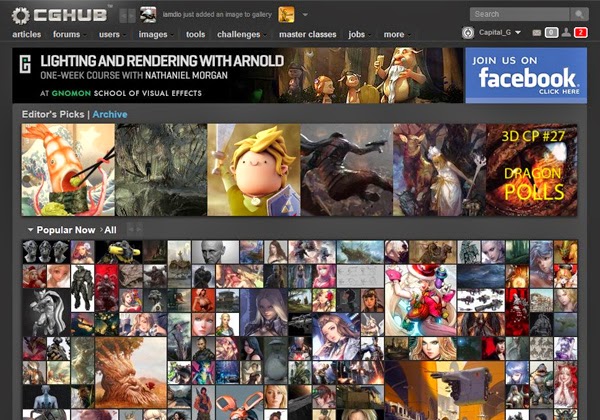This screenshot has height=420, width=600.
Task: Open the brown-haired anime girl large thumbnail
Action: click(336, 337)
